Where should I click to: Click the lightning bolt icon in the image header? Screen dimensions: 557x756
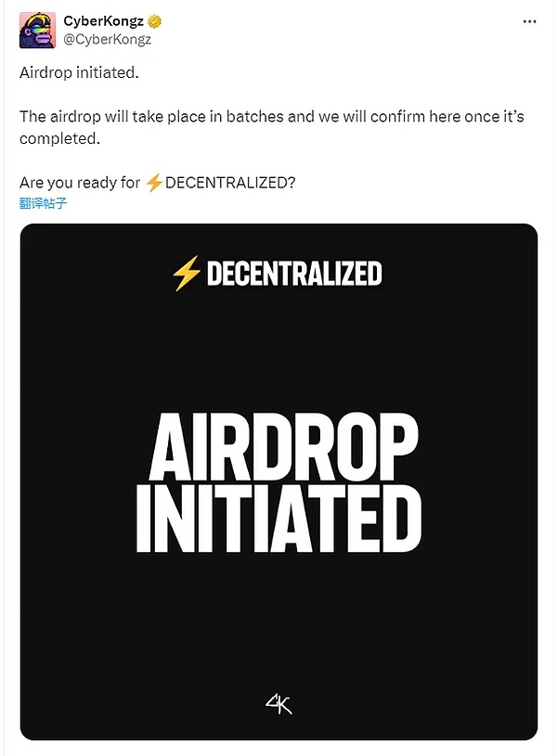click(186, 274)
